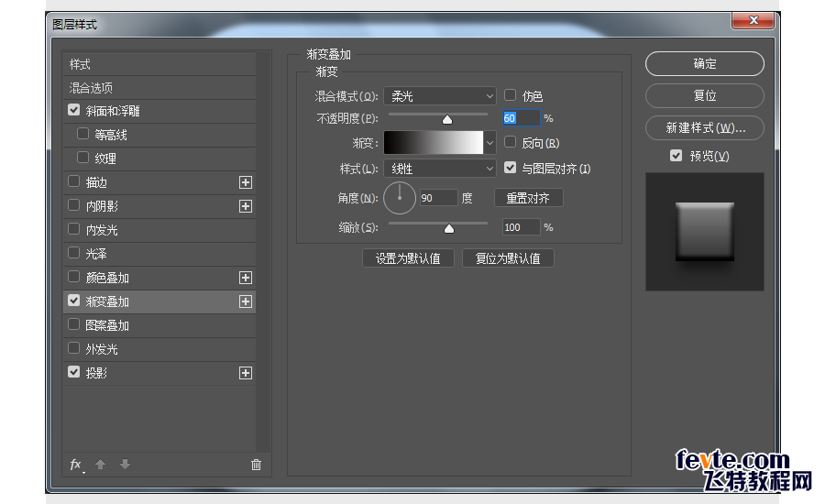Click the black-to-white gradient swatch
The height and width of the screenshot is (504, 825).
(434, 143)
